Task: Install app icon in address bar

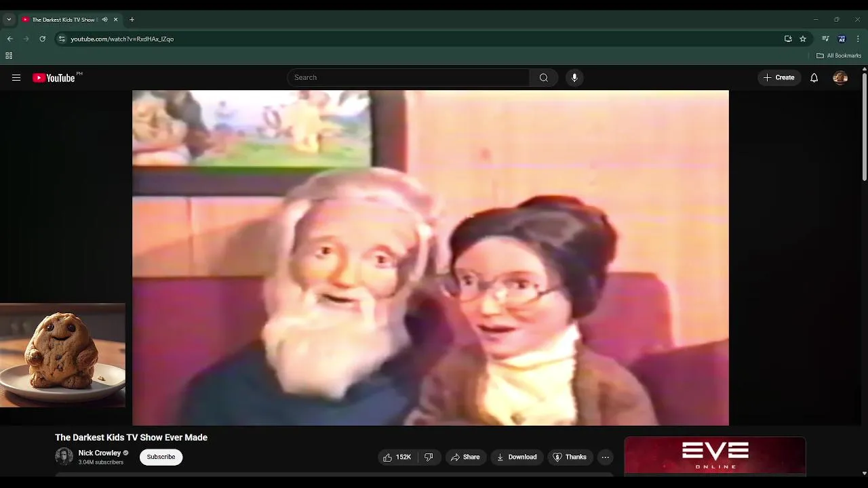Action: click(788, 39)
